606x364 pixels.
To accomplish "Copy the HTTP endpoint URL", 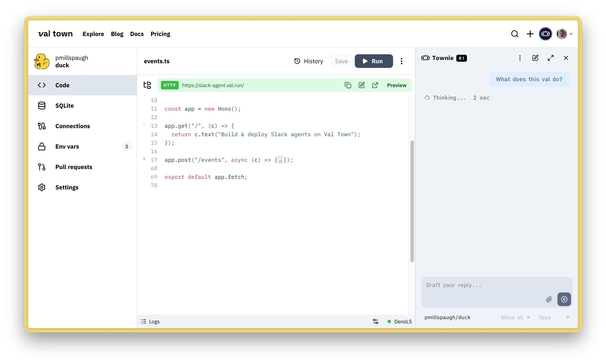I will (348, 85).
